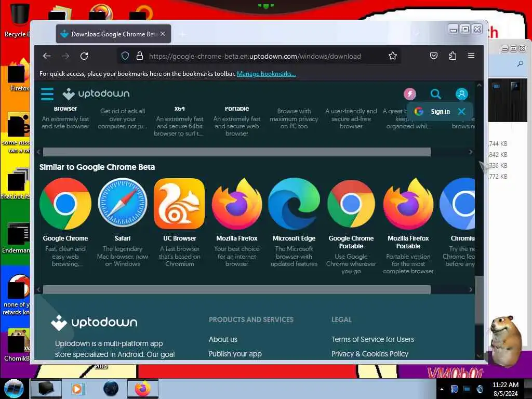Open the dark globe browser taskbar icon
This screenshot has height=399, width=532.
(x=111, y=389)
